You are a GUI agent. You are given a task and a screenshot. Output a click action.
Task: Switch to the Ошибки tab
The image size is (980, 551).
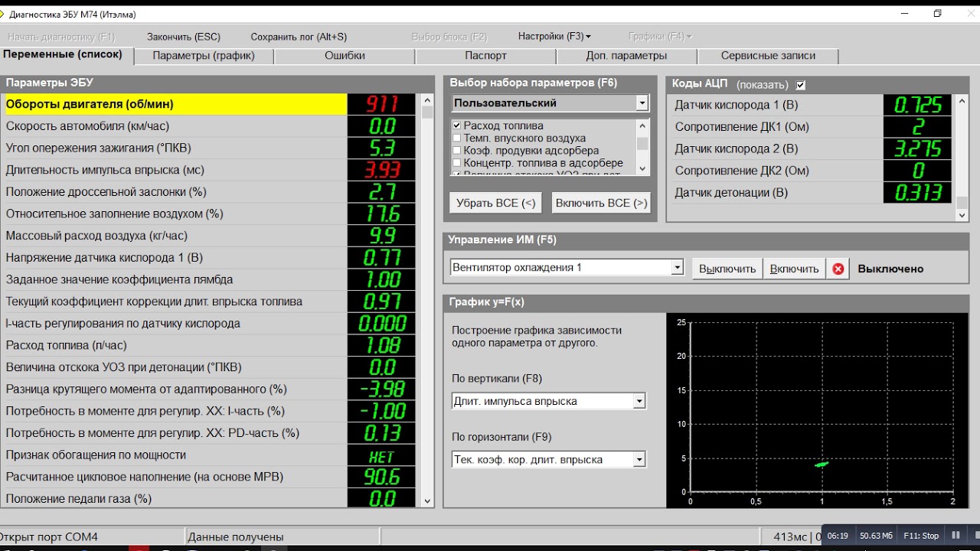345,56
